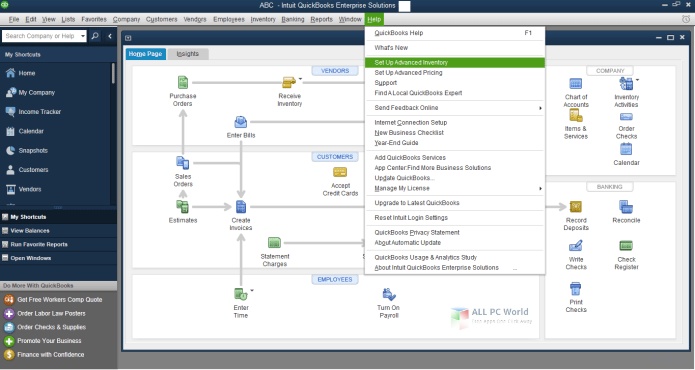This screenshot has width=695, height=370.
Task: Open Chart of Accounts icon
Action: (x=575, y=83)
